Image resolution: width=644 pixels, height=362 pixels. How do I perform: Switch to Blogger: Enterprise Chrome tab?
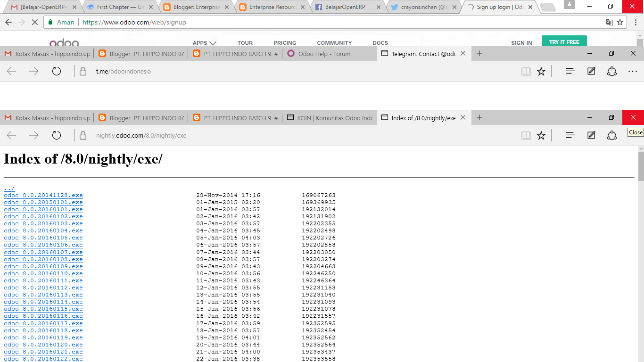click(x=196, y=7)
